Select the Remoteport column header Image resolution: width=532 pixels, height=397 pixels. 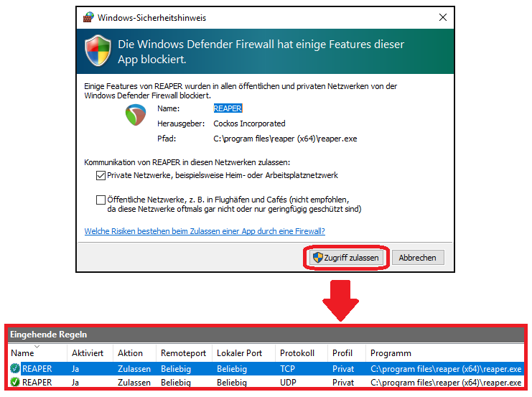pos(183,353)
